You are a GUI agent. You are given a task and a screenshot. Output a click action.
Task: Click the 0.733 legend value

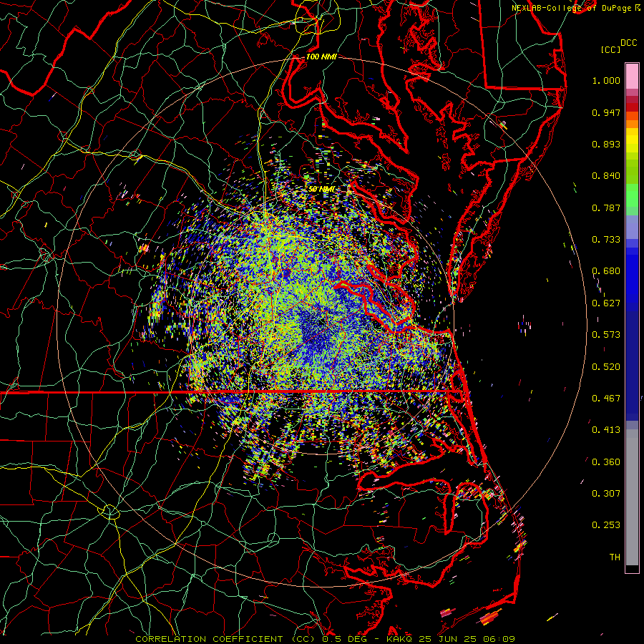606,240
